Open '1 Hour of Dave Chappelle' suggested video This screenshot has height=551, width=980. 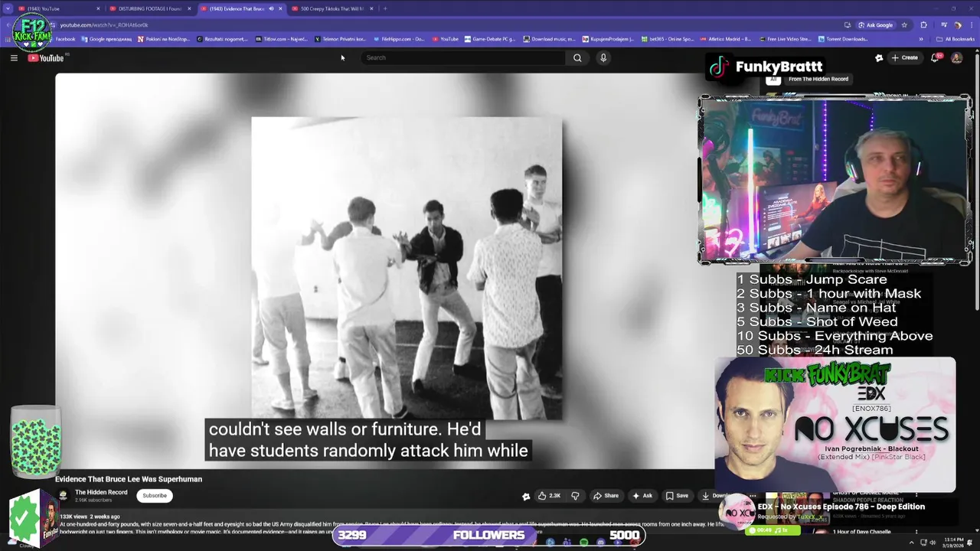click(x=864, y=532)
